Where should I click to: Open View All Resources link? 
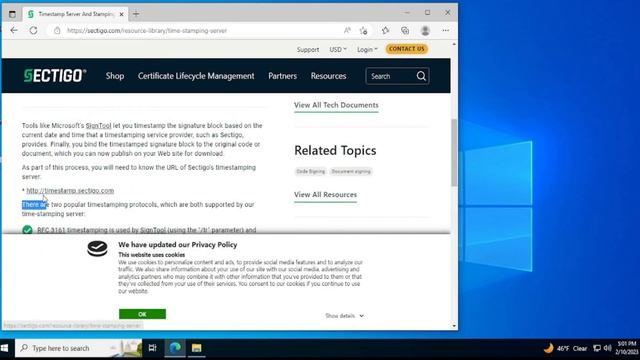325,195
